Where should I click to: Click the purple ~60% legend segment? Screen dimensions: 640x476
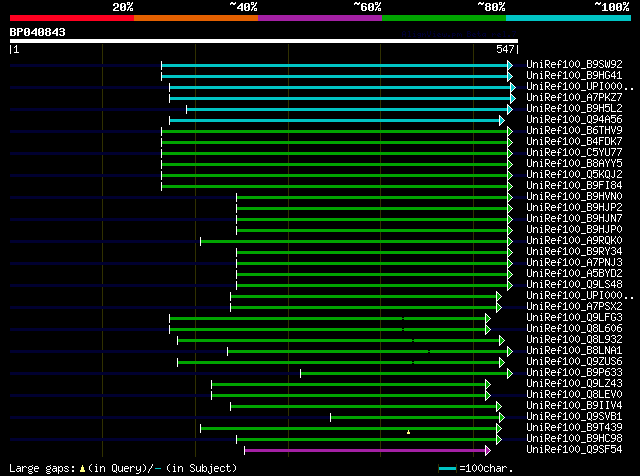click(x=320, y=18)
